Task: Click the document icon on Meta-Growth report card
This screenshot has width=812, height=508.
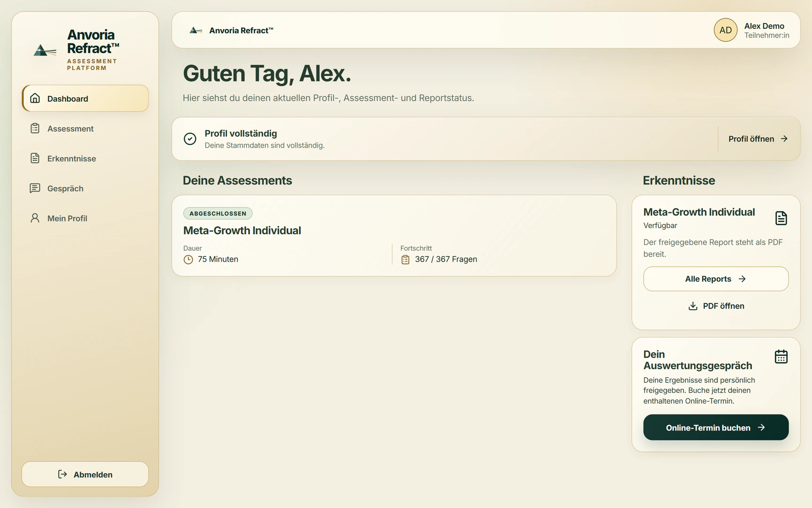Action: click(x=781, y=218)
